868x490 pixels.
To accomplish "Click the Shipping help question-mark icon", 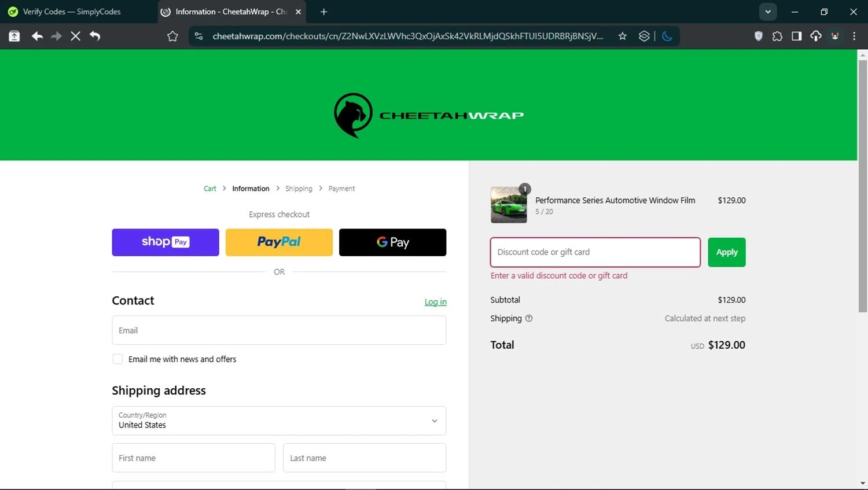I will click(529, 318).
